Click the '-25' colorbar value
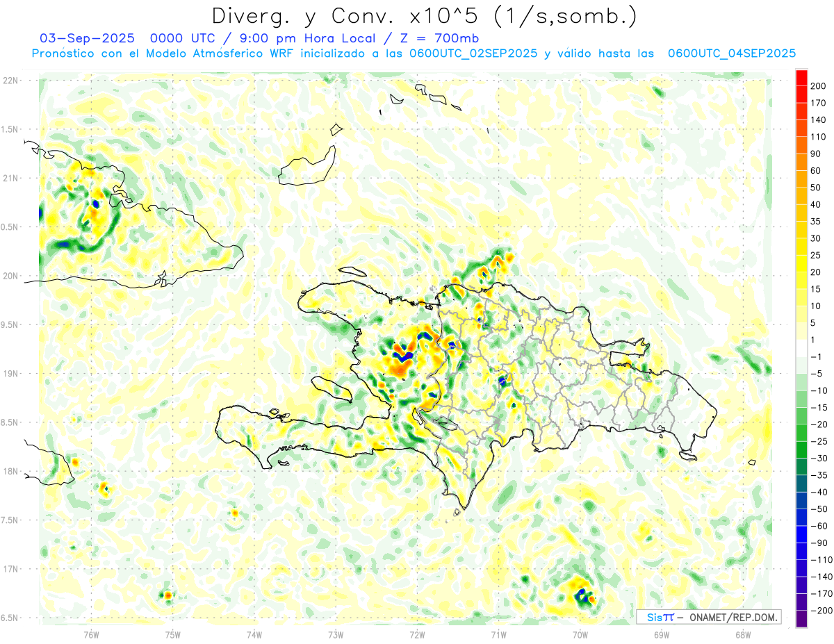This screenshot has height=644, width=834. (x=818, y=441)
